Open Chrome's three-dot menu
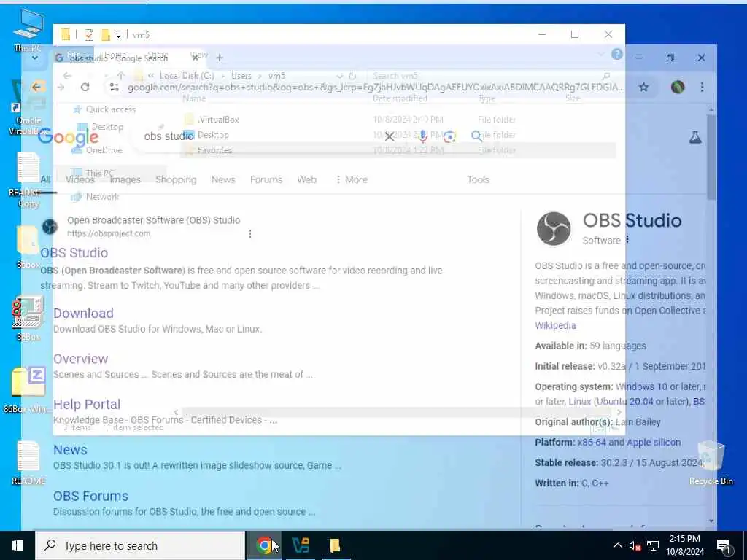Screen dimensions: 747x560 coord(702,87)
